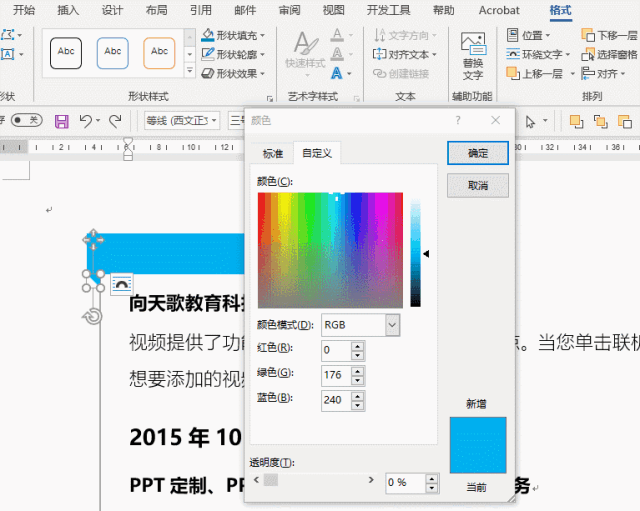
Task: Confirm color with 确定 button
Action: coord(478,153)
